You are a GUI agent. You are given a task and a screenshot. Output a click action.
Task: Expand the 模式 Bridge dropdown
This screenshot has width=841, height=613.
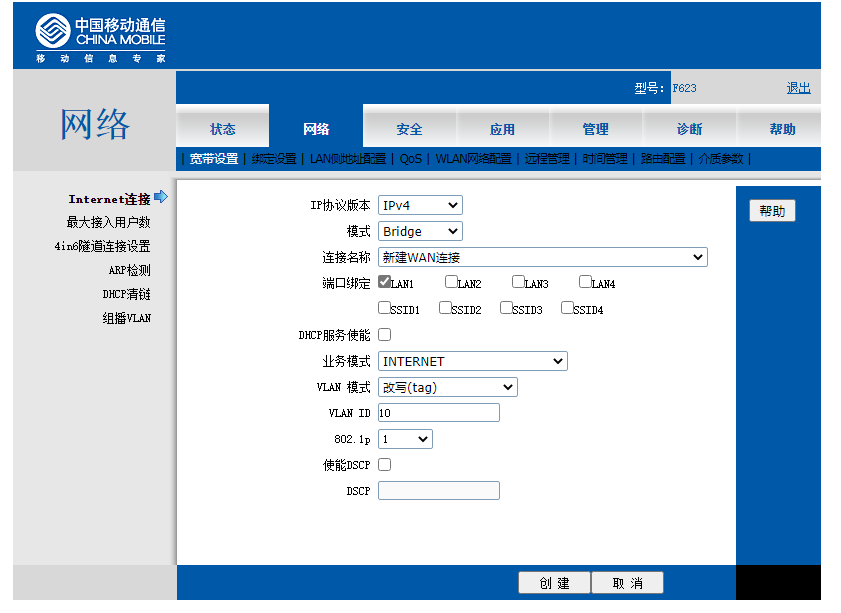click(420, 232)
